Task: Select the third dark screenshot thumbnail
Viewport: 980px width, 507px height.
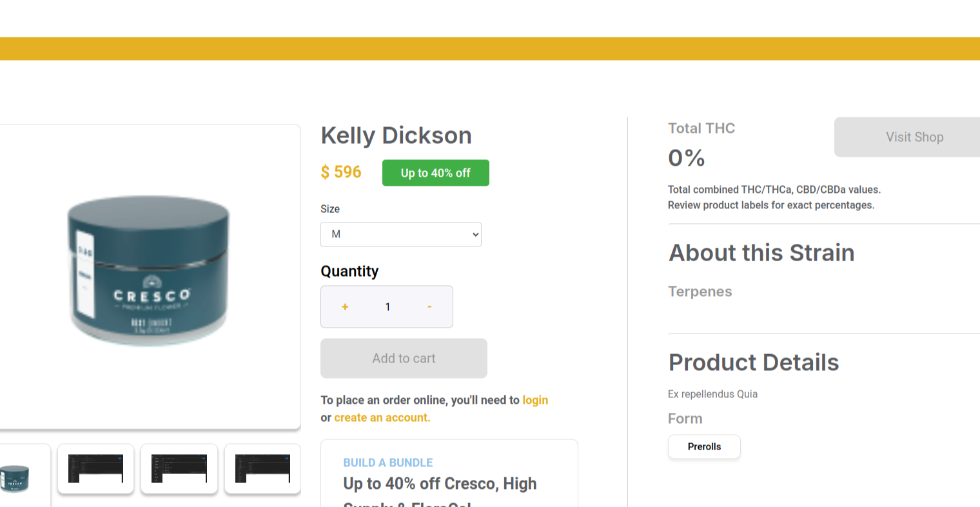Action: pyautogui.click(x=179, y=469)
